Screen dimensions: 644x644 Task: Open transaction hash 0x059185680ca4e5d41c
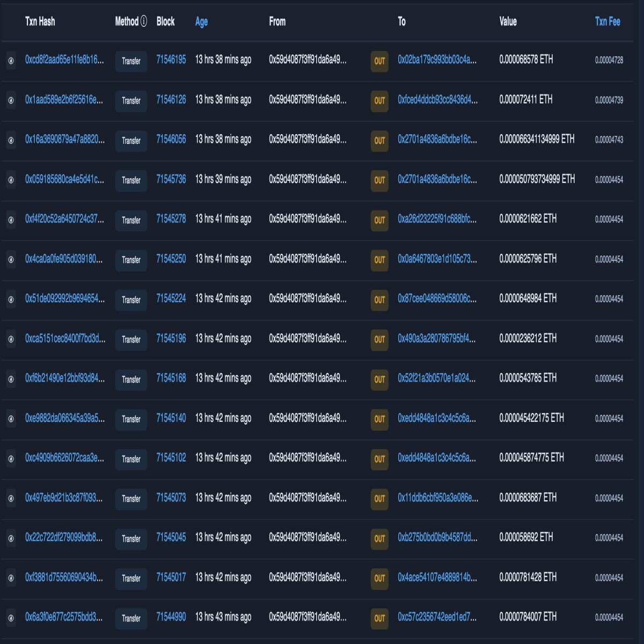64,179
